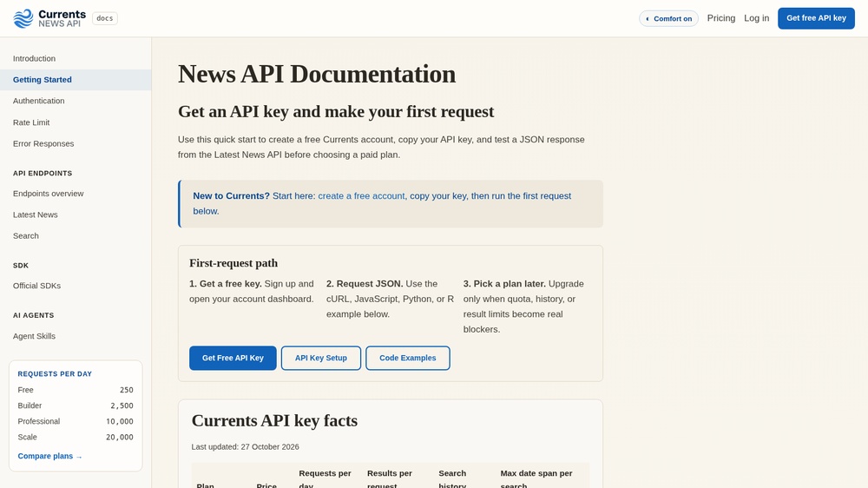The image size is (868, 488).
Task: Click the Code Examples button
Action: (407, 358)
